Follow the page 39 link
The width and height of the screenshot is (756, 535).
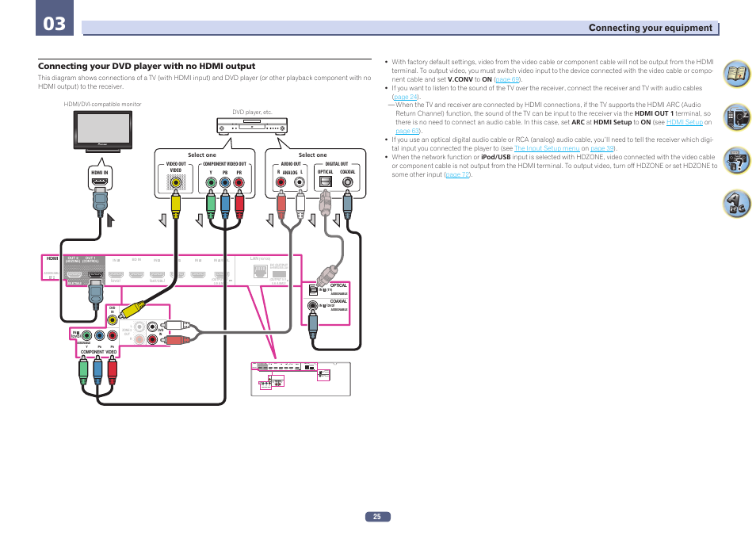coord(602,148)
